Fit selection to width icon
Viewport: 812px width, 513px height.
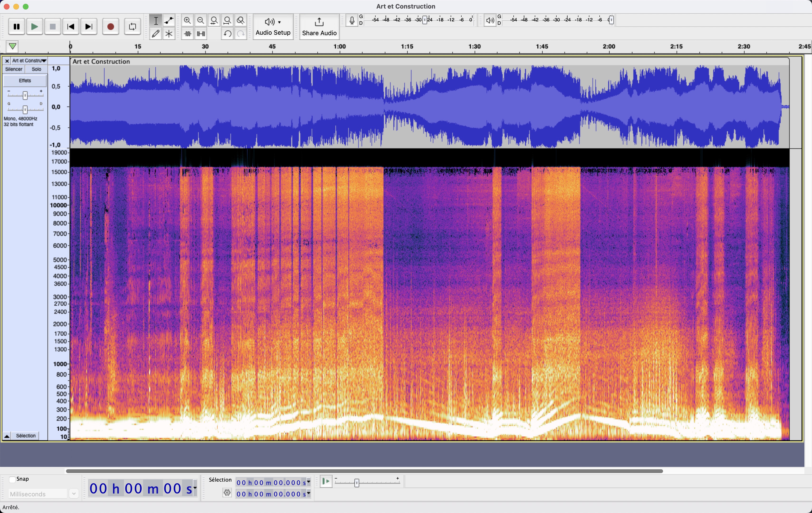pyautogui.click(x=214, y=21)
